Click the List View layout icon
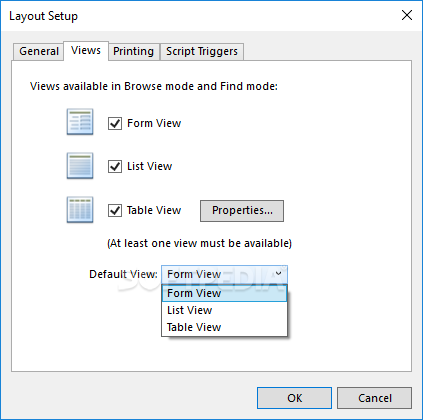 point(80,166)
